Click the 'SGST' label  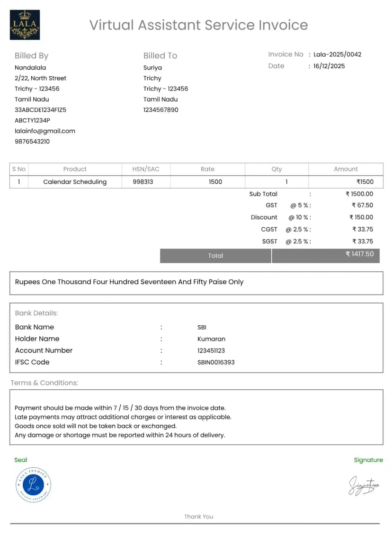269,242
